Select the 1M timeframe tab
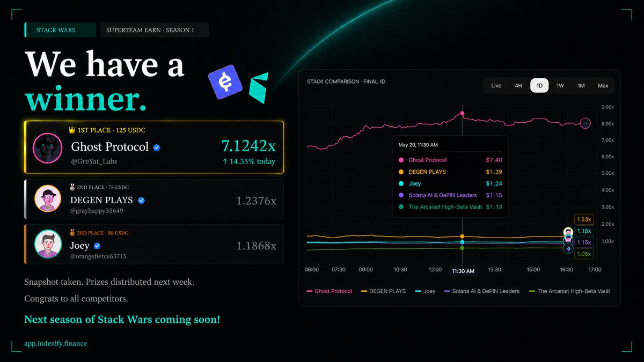The width and height of the screenshot is (644, 362). tap(581, 86)
